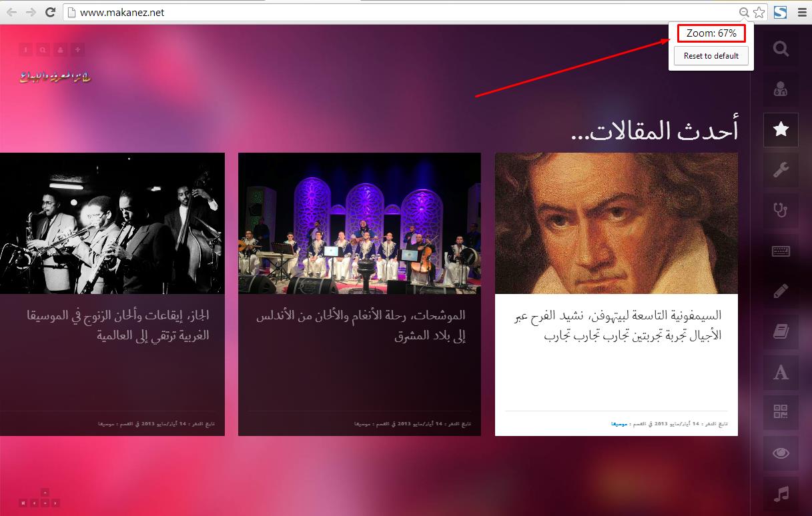Bookmark this page with the star
The image size is (812, 516).
tap(759, 12)
